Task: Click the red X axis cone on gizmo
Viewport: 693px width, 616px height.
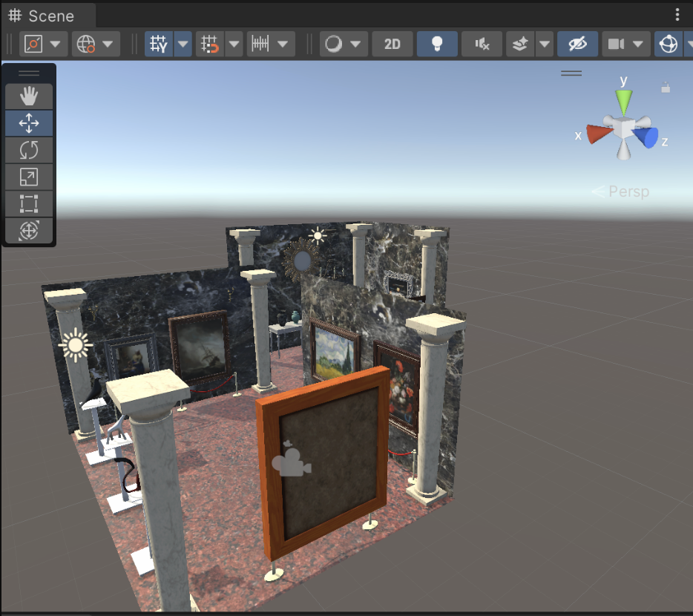Action: 597,134
